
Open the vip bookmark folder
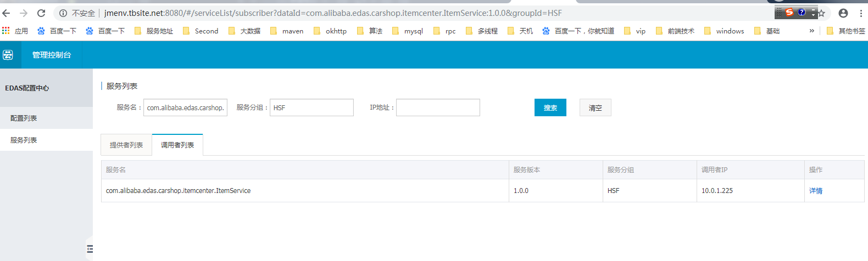click(x=635, y=31)
